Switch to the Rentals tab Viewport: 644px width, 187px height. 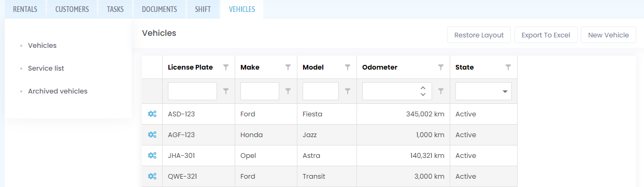pos(25,9)
